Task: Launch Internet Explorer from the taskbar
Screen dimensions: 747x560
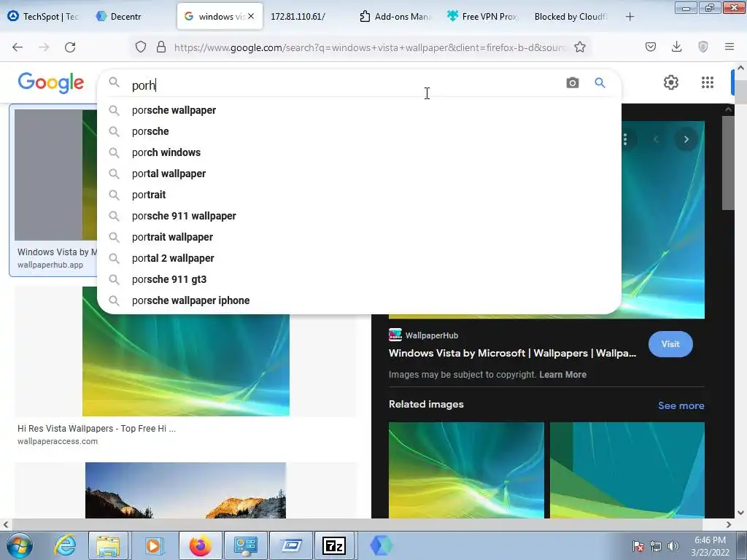Action: (x=65, y=545)
